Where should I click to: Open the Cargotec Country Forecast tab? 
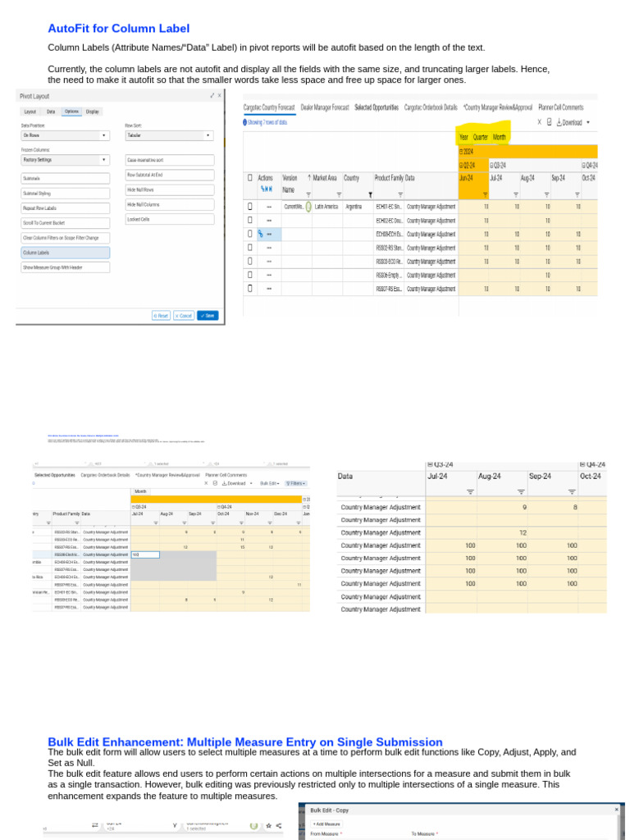point(269,107)
